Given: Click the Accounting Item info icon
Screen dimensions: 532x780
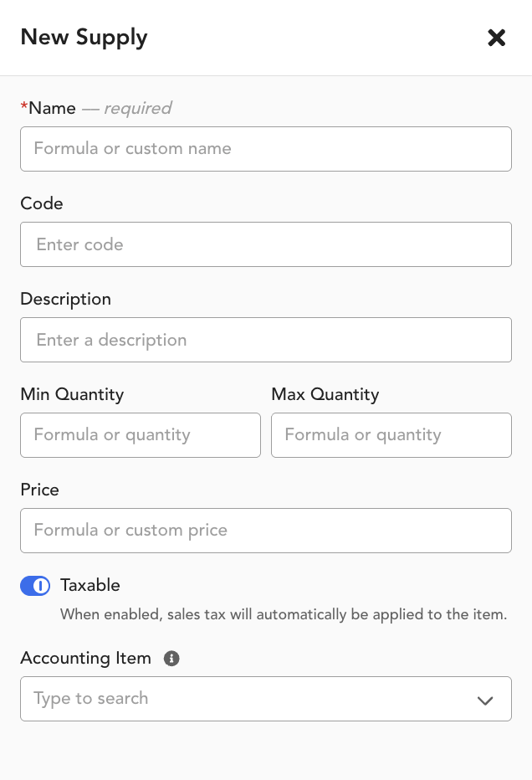Looking at the screenshot, I should tap(171, 658).
